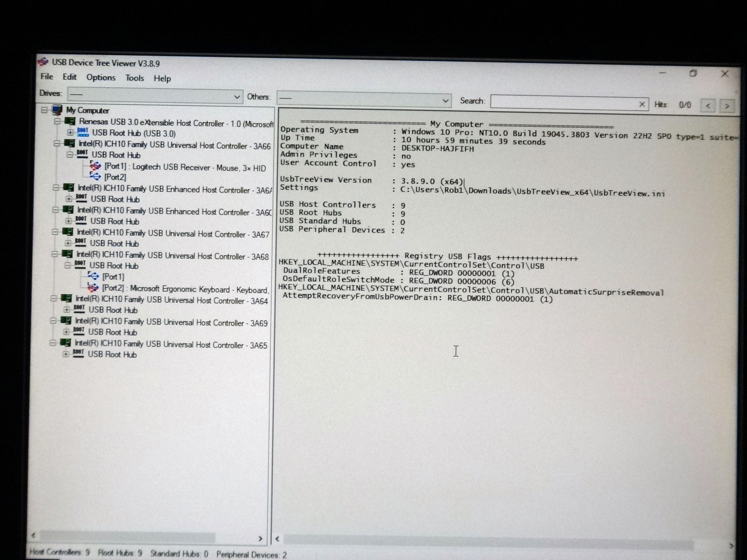Click the USB Root Hub icon under 3A65
747x560 pixels.
click(x=78, y=353)
